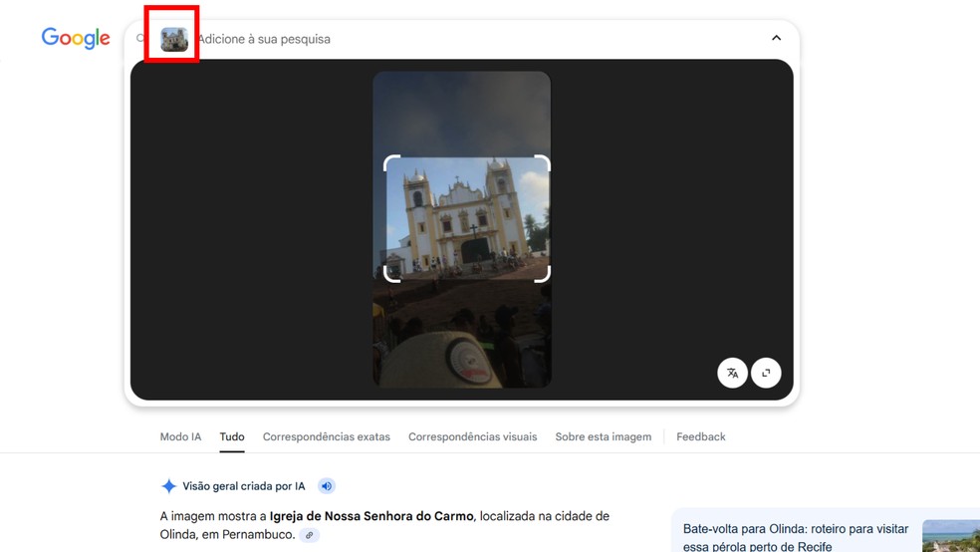Select the top-right crop corner handle
Screen dimensions: 980x552
pyautogui.click(x=543, y=162)
